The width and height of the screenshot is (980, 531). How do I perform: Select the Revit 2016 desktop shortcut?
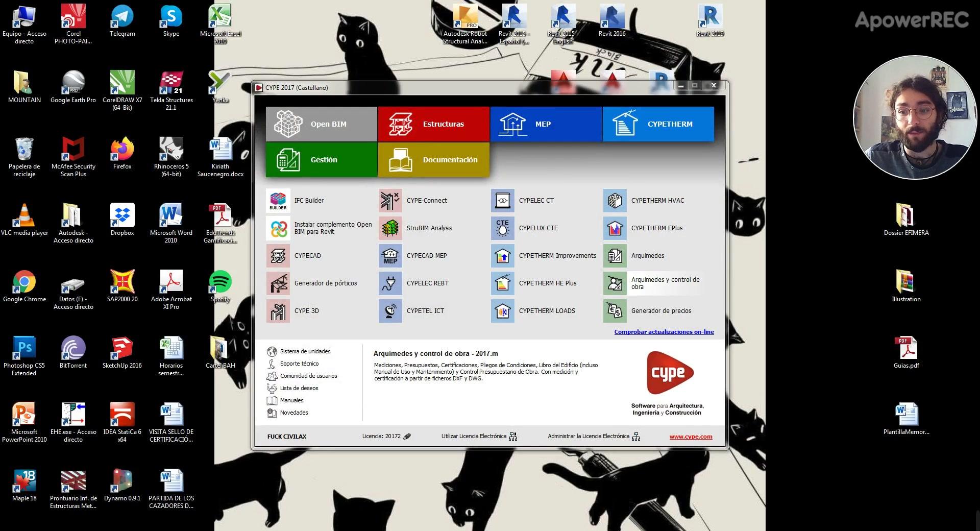point(612,21)
